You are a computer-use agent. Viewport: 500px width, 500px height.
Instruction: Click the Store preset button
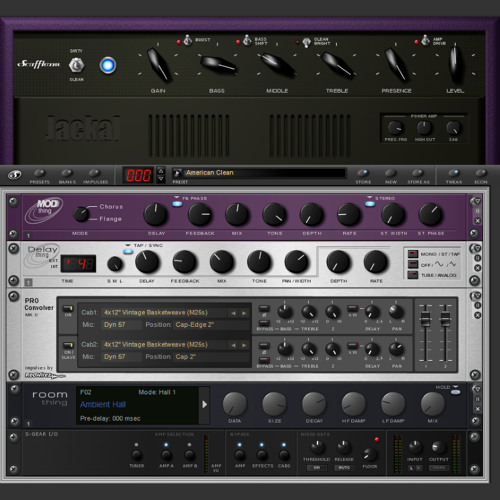pos(363,173)
